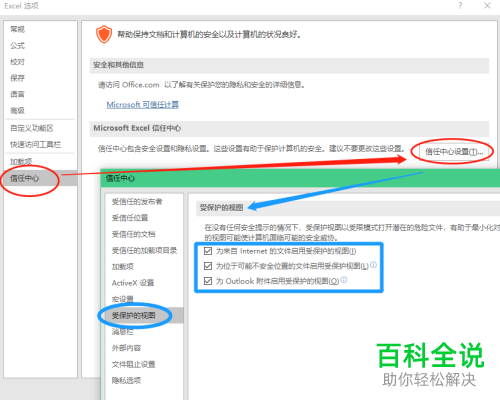Toggle protected view for unsafe locations checkbox
This screenshot has height=400, width=500.
tap(208, 266)
